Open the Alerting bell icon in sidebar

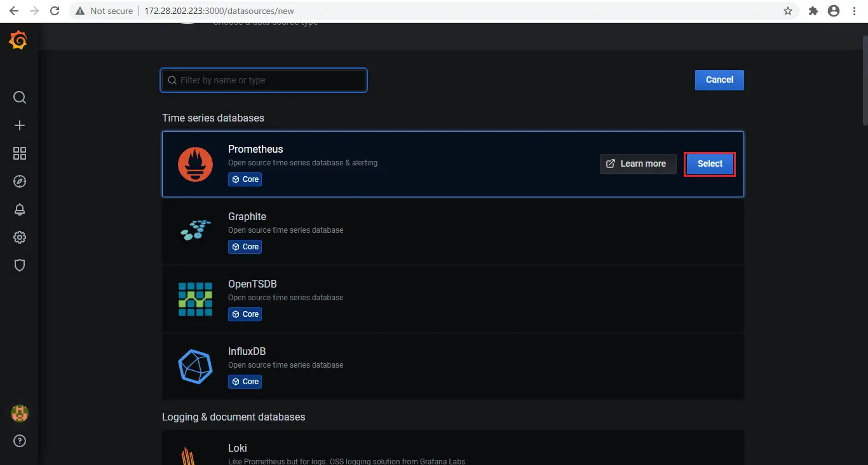pyautogui.click(x=19, y=209)
